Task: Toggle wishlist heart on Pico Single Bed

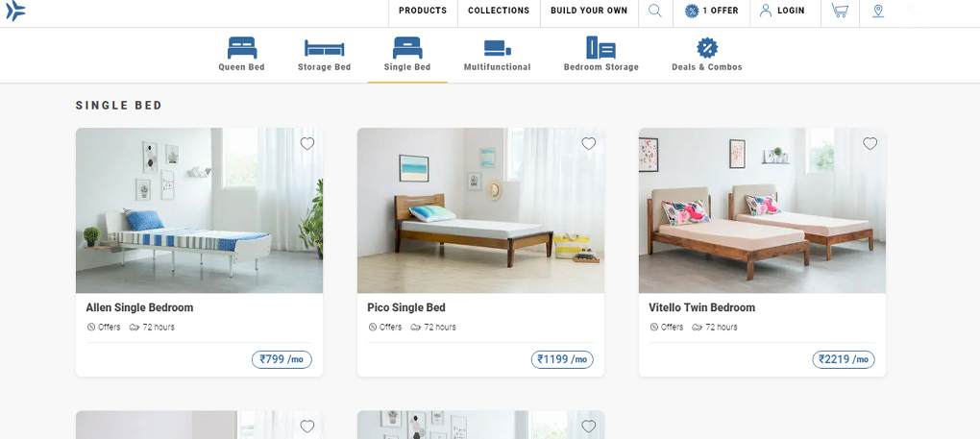Action: coord(589,144)
